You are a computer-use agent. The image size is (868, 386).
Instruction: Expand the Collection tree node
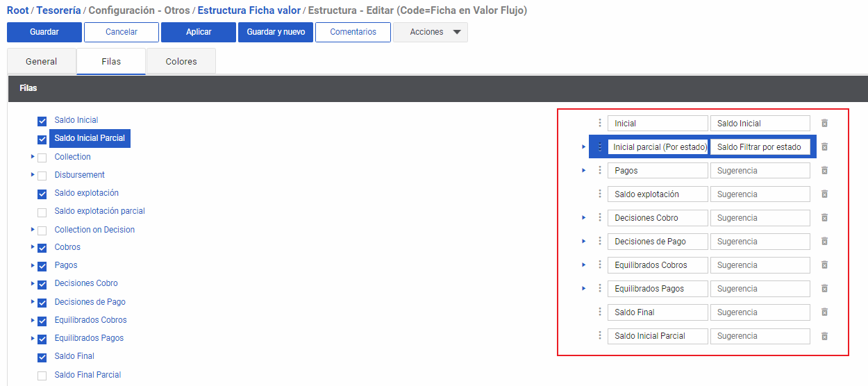point(33,157)
